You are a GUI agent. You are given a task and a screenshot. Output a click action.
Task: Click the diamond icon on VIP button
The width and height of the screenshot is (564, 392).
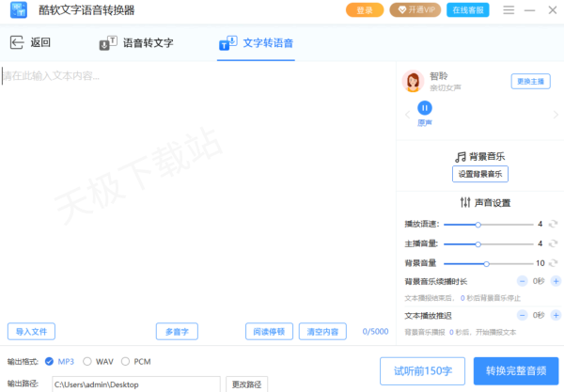click(x=402, y=9)
